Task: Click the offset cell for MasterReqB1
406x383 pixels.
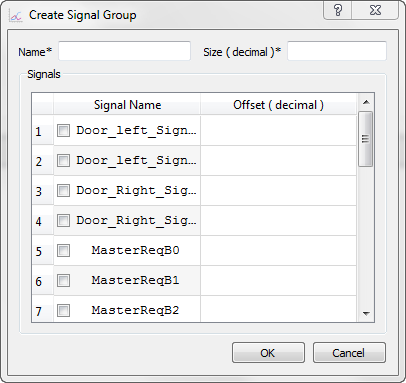Action: click(x=278, y=280)
